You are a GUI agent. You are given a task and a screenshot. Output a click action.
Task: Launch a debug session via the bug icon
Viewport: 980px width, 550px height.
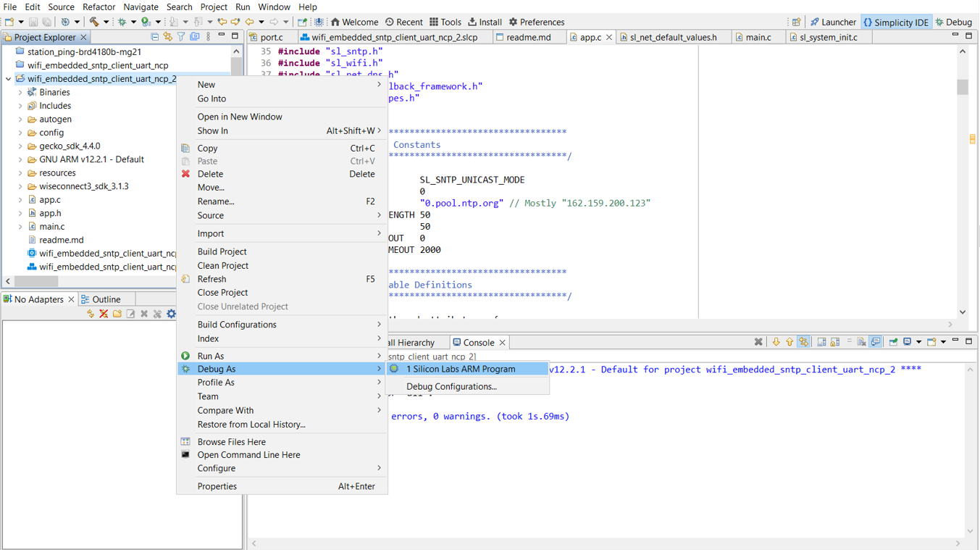[122, 22]
